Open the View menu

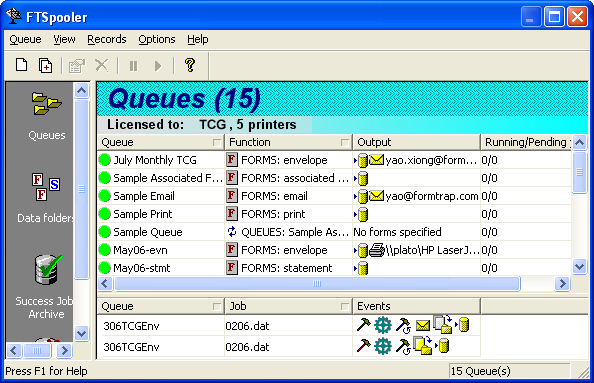click(x=64, y=39)
